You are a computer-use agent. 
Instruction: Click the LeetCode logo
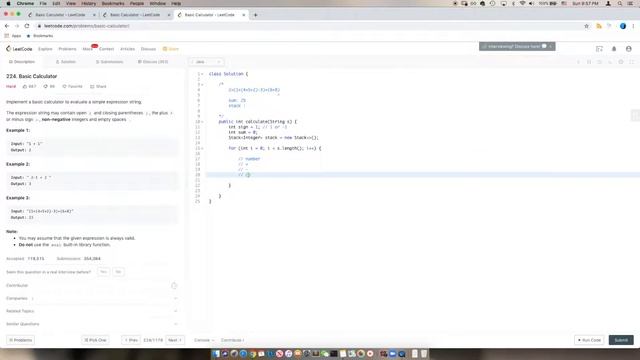[19, 49]
